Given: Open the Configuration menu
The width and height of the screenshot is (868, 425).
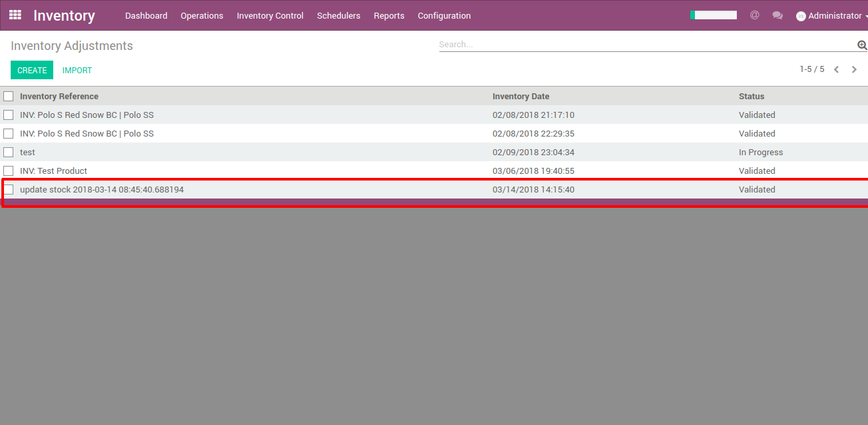Looking at the screenshot, I should [x=444, y=15].
